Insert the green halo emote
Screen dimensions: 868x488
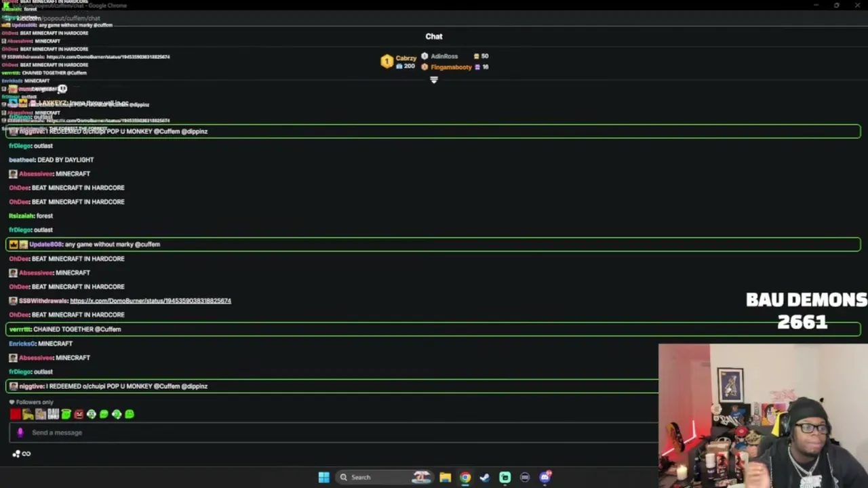coord(66,414)
